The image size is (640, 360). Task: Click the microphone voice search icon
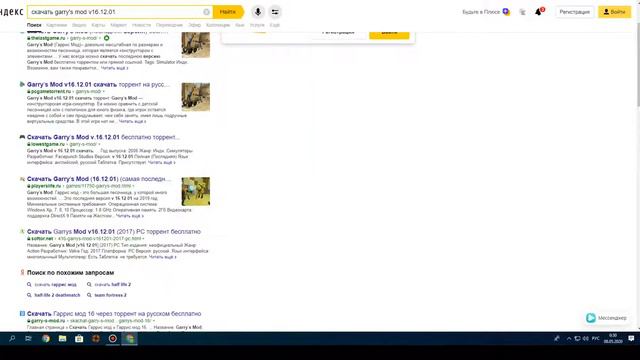tap(258, 12)
